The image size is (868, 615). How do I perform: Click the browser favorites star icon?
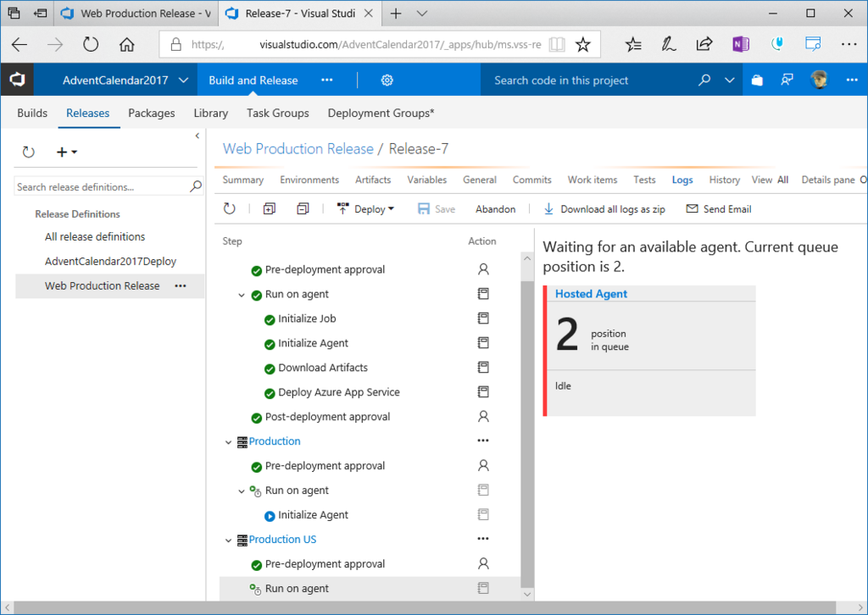[x=583, y=44]
